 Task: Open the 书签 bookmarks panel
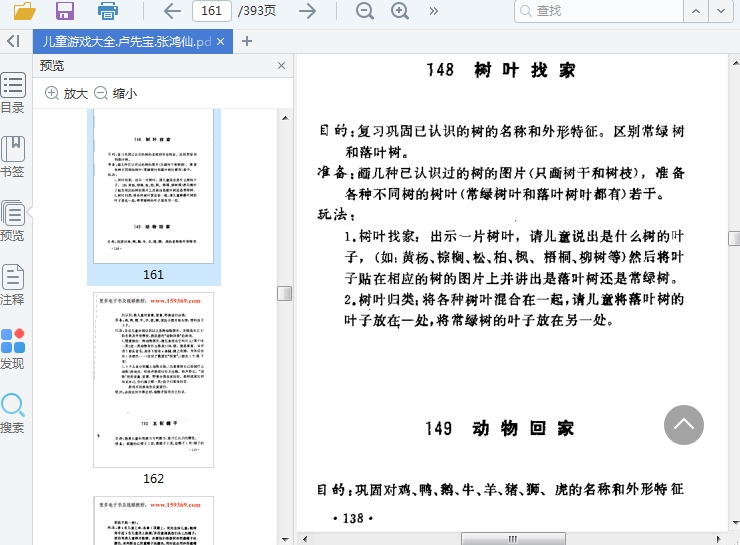pos(13,157)
